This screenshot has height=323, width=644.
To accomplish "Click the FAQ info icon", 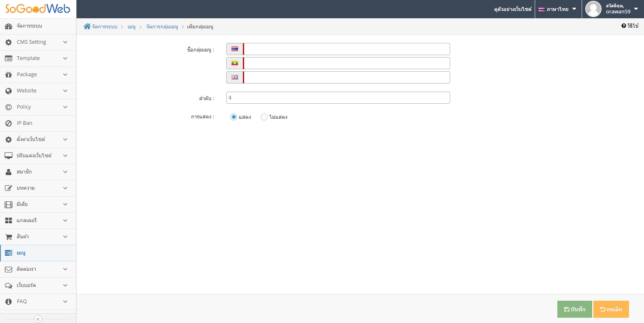I will [x=9, y=302].
